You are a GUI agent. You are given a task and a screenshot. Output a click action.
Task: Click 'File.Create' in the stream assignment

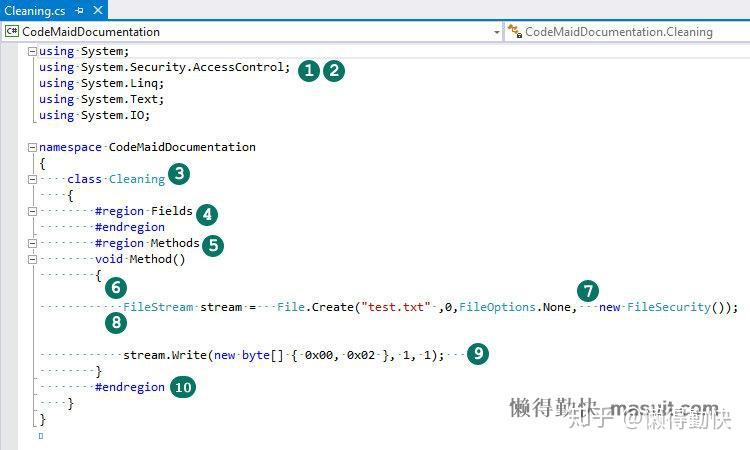(316, 307)
